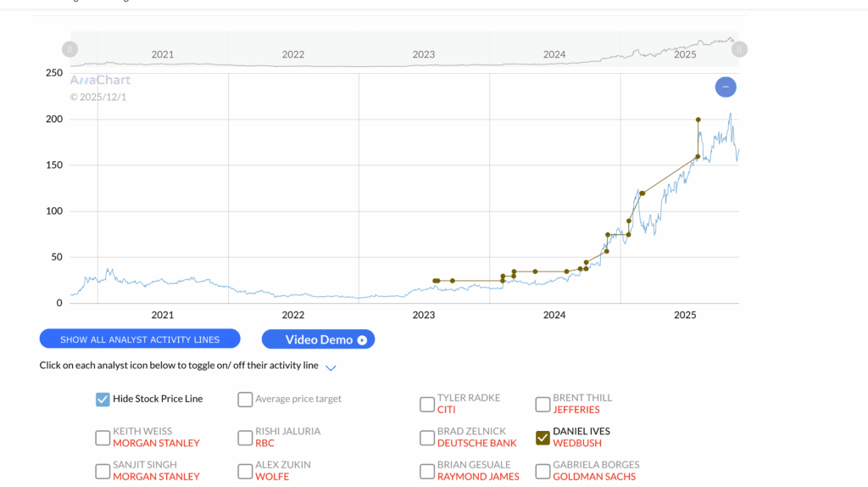Toggle Alex Zukin Wolfe checkbox
The width and height of the screenshot is (868, 487).
(245, 471)
